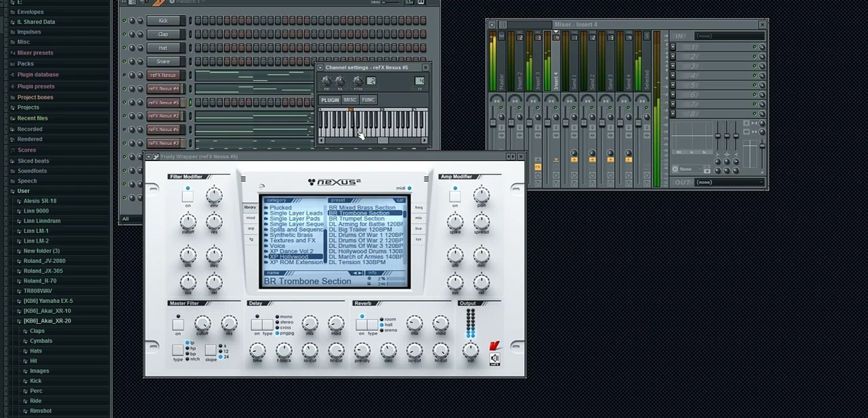
Task: Click the Scores folder icon in browser
Action: coord(13,150)
